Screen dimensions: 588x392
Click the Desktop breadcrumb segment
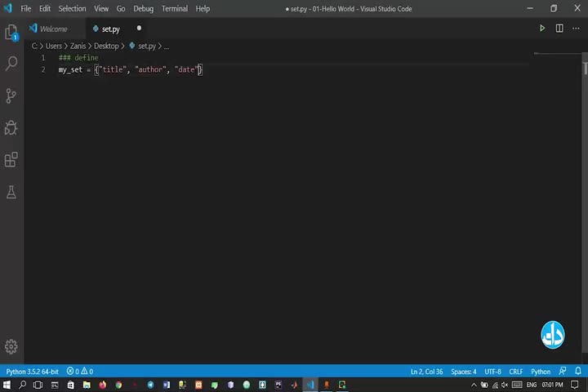106,47
